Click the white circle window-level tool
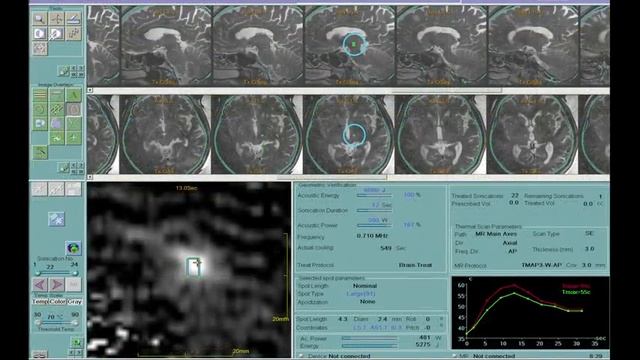The height and width of the screenshot is (360, 640). click(x=40, y=33)
